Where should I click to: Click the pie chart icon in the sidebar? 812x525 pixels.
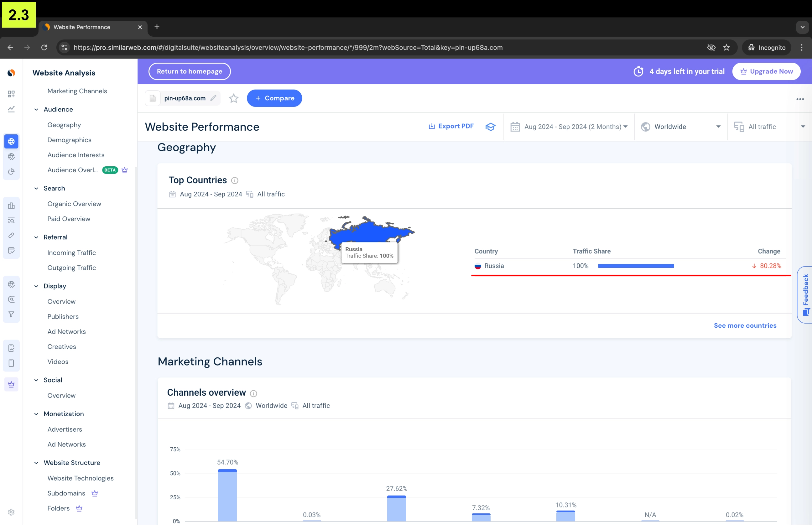click(11, 172)
